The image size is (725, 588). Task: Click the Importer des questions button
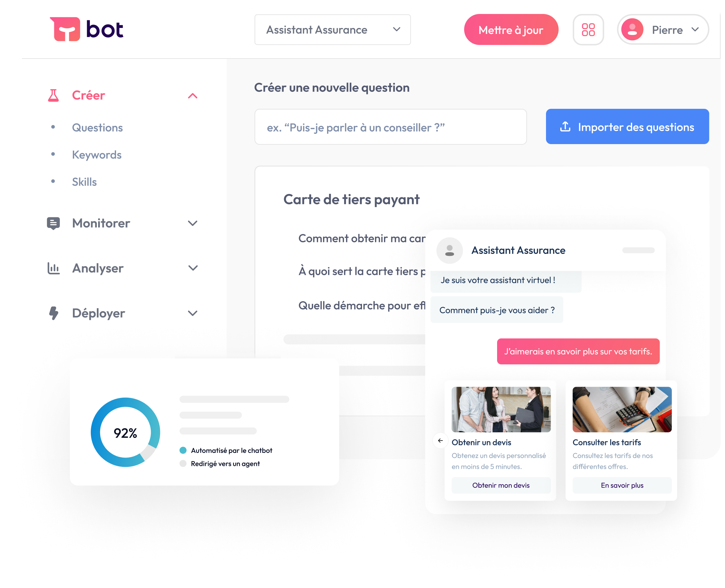pos(626,126)
